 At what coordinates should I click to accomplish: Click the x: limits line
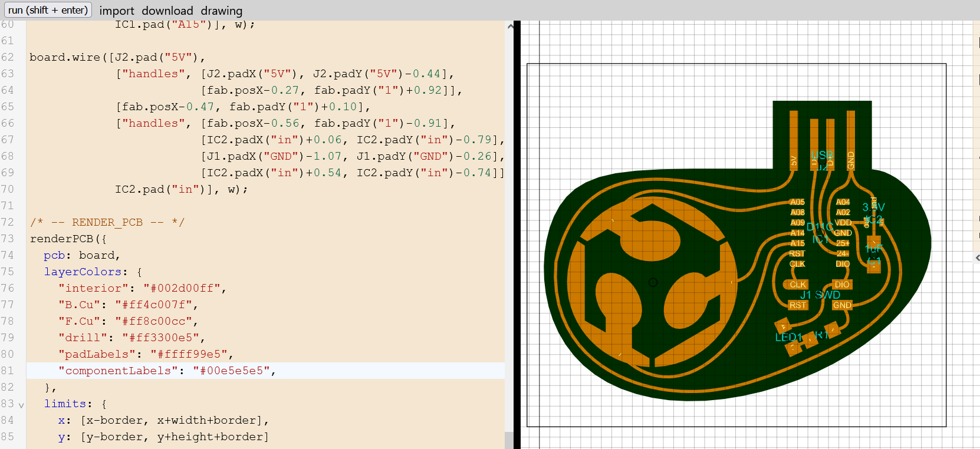point(164,420)
